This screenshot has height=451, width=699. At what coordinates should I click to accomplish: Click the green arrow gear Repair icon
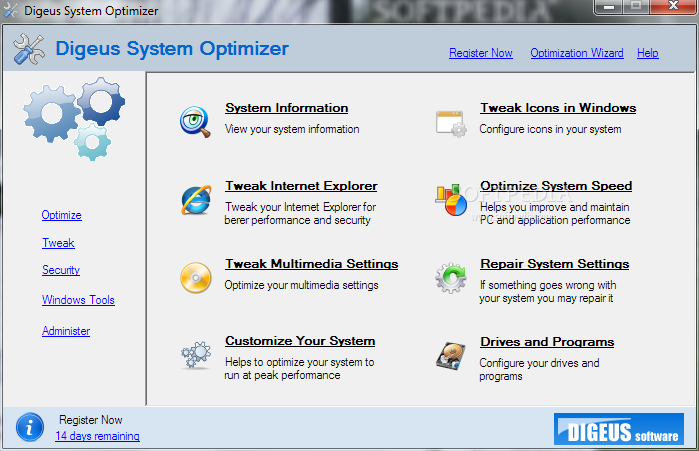[x=451, y=278]
